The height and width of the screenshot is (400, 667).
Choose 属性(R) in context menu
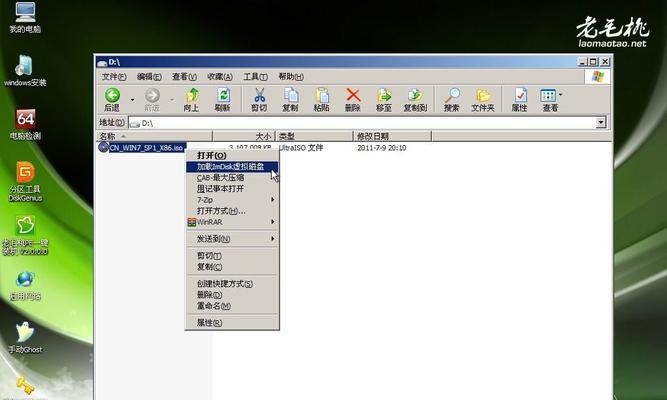pyautogui.click(x=232, y=323)
